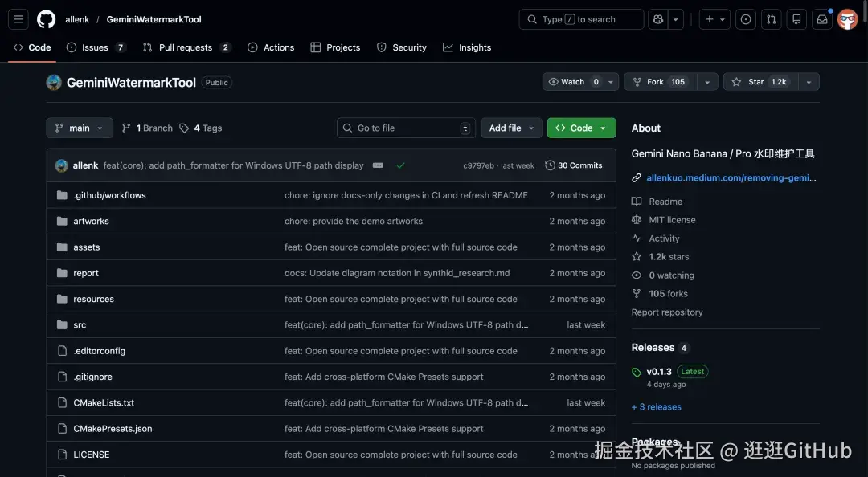868x477 pixels.
Task: Switch to the Pull requests tab
Action: (x=186, y=47)
